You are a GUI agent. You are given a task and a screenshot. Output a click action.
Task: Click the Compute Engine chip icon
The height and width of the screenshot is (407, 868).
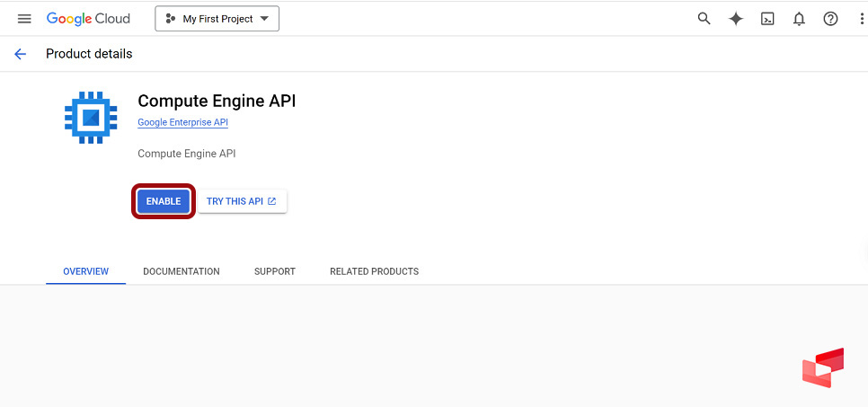click(91, 117)
